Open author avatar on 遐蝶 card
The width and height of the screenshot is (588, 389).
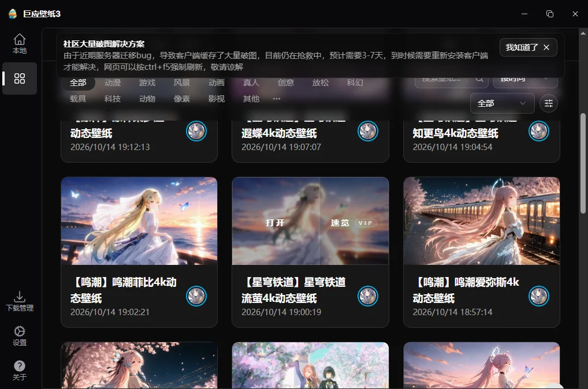(x=367, y=131)
